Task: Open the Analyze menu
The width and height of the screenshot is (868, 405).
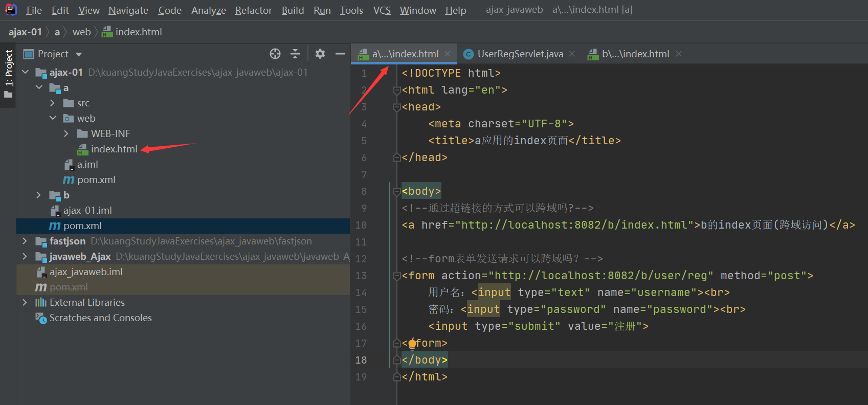Action: point(209,10)
